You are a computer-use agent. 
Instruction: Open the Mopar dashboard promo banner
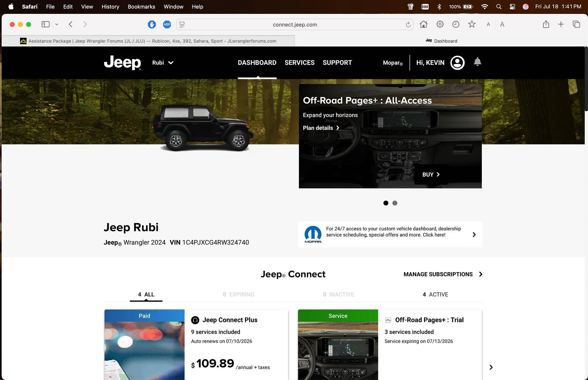point(390,234)
